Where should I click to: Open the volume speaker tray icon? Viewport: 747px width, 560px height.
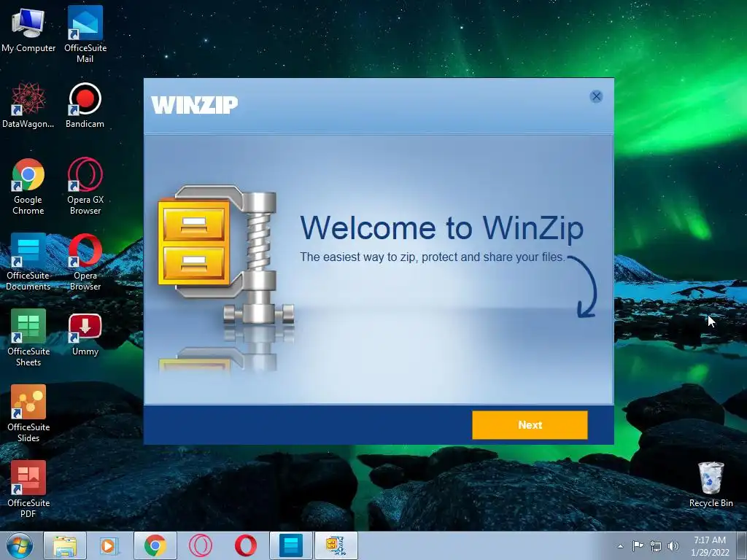[673, 546]
